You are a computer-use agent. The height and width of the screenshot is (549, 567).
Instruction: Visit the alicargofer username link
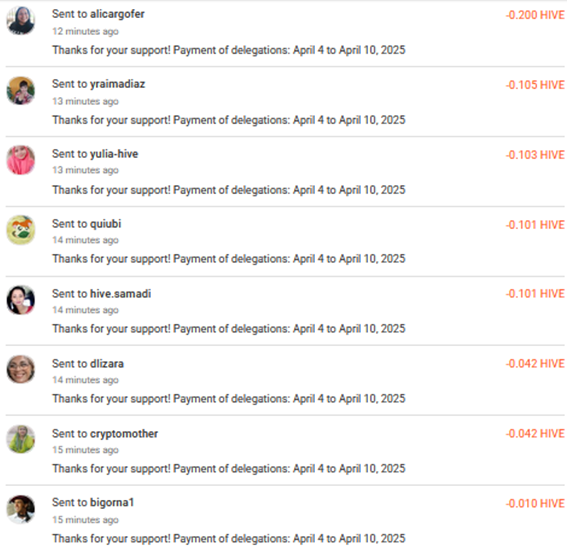click(117, 14)
